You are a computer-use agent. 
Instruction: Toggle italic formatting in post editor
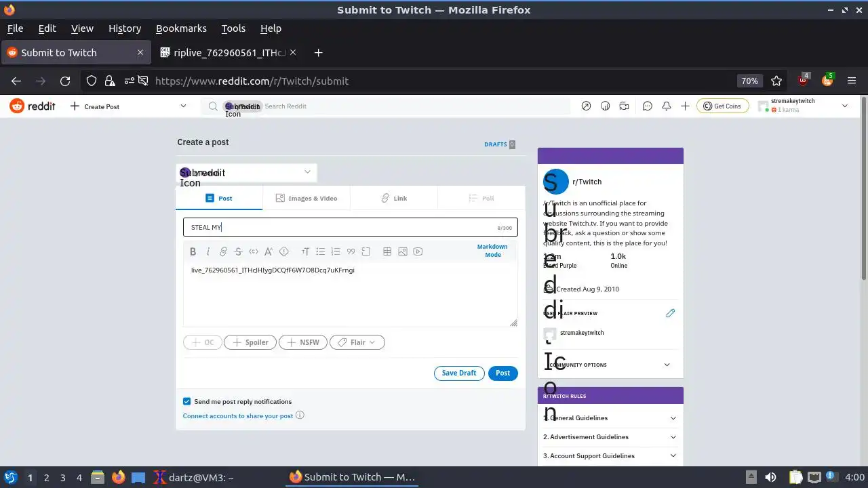[208, 251]
